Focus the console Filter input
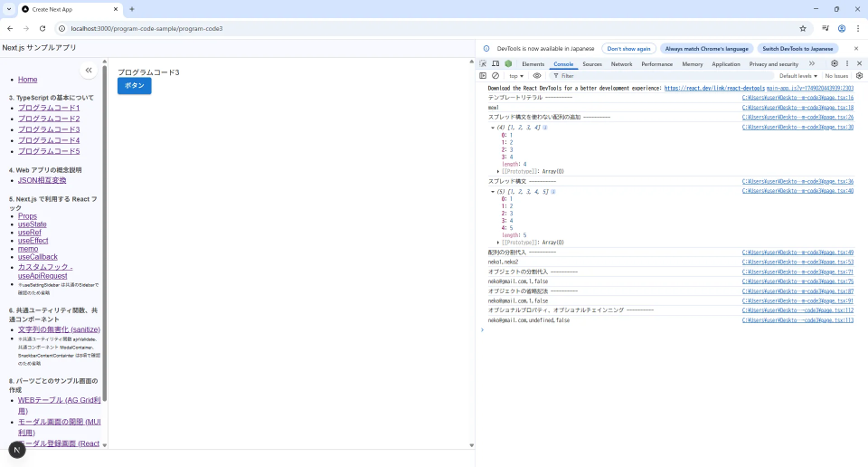This screenshot has height=467, width=868. coord(662,76)
